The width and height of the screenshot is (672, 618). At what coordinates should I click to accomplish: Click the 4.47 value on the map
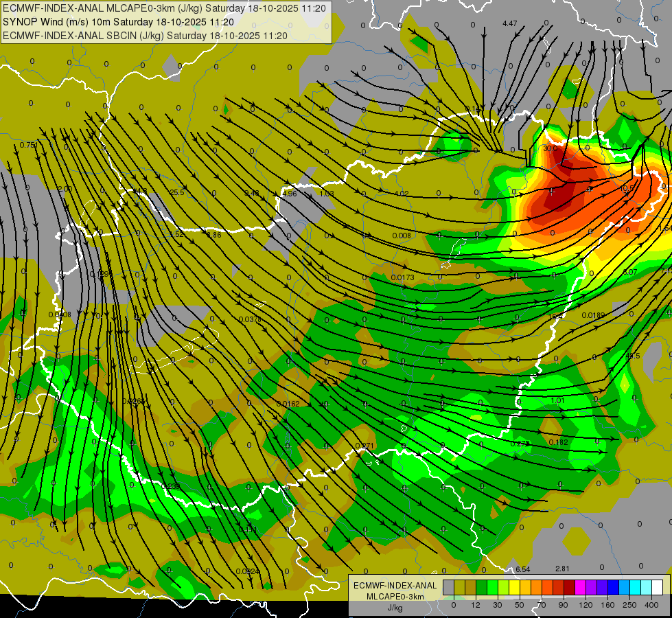509,23
